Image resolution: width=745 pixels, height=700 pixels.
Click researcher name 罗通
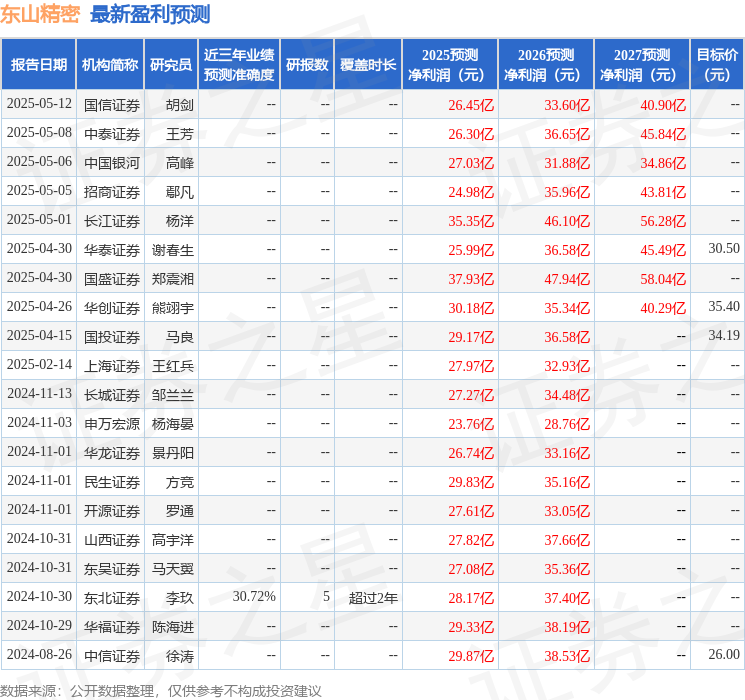[180, 511]
